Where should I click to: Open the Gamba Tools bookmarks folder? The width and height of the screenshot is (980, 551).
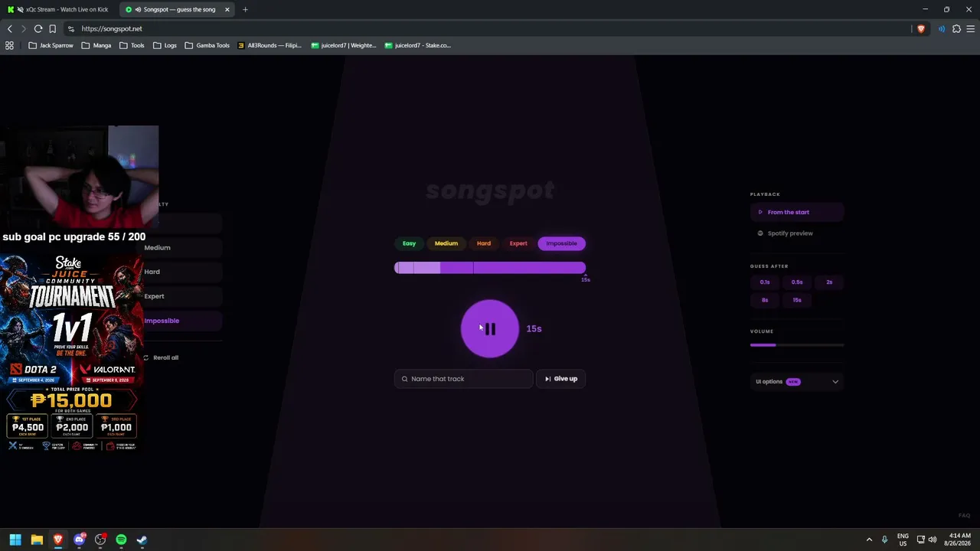[x=207, y=45]
